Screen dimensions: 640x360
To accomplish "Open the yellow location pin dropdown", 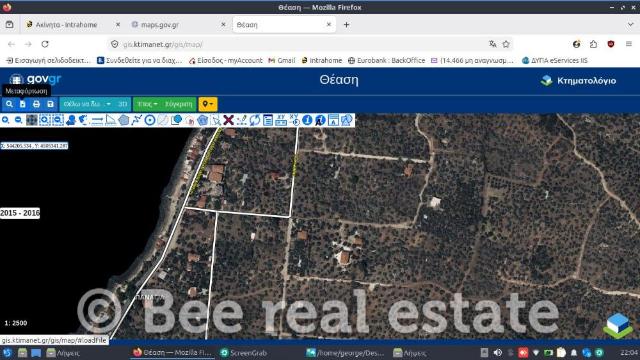I will [x=208, y=104].
